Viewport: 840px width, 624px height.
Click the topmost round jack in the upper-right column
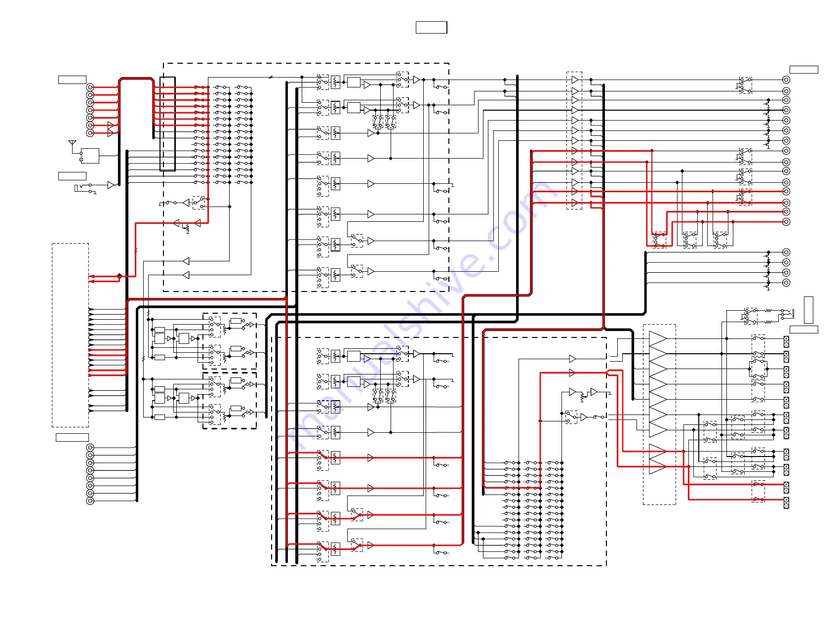(786, 80)
